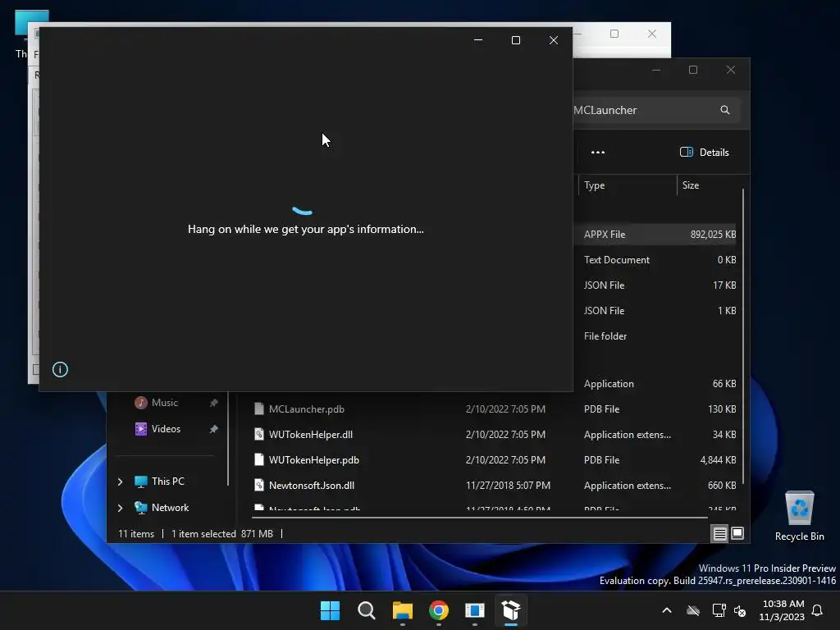This screenshot has height=630, width=840.
Task: Click the Newtonsoft.Json.dll file icon
Action: (258, 486)
